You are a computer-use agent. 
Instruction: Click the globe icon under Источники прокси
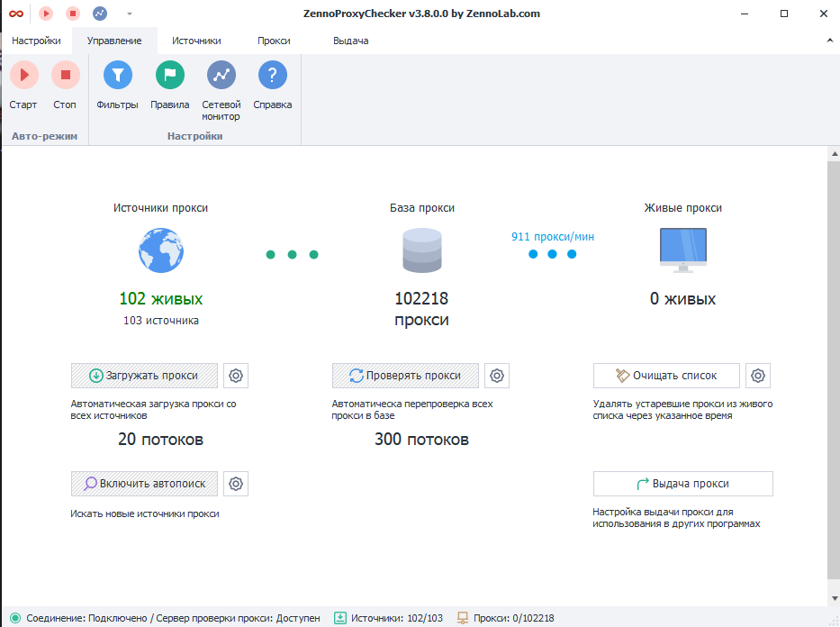[x=161, y=250]
